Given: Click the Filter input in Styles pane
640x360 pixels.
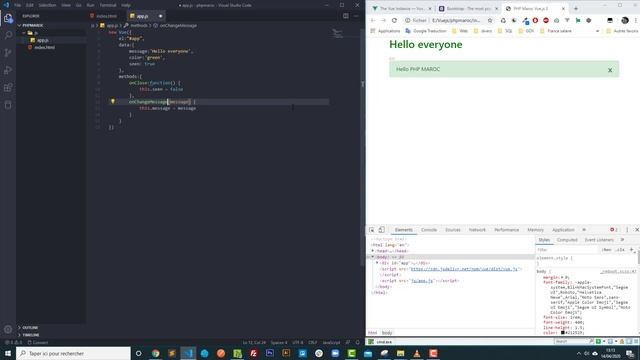Looking at the screenshot, I should pos(567,249).
